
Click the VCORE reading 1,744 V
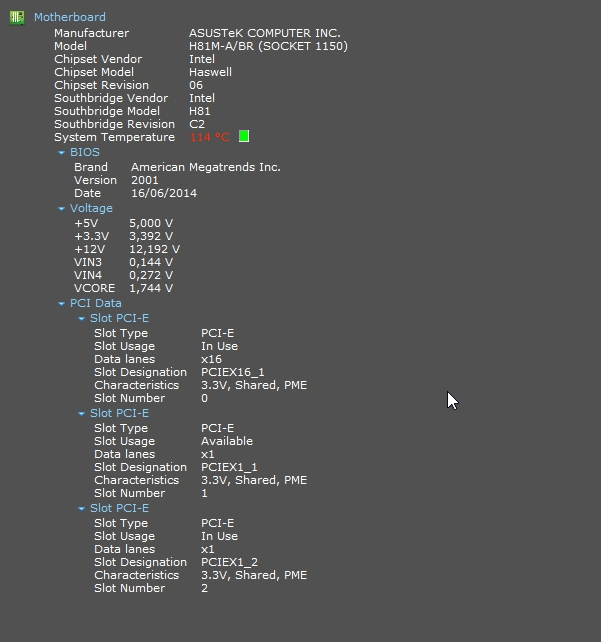[151, 289]
